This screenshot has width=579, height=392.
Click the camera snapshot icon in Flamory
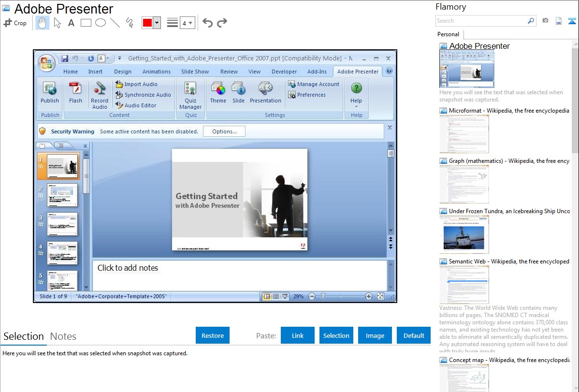click(545, 21)
